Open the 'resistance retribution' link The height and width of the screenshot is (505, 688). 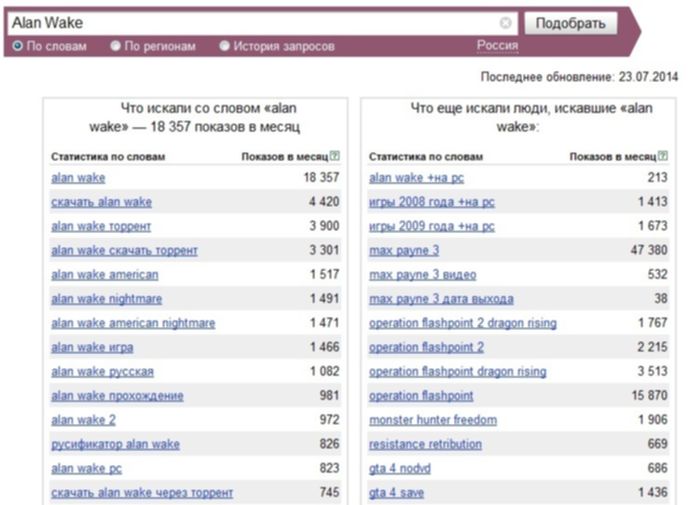click(425, 444)
